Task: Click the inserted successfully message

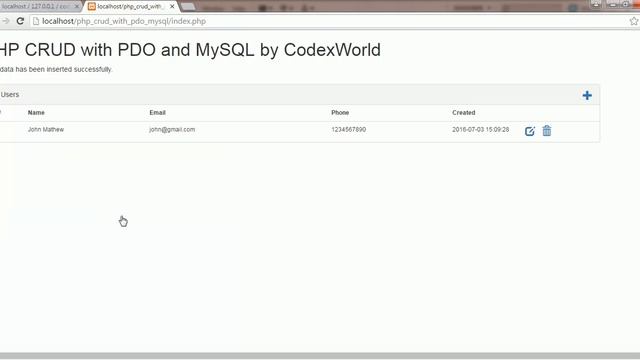Action: pos(56,69)
